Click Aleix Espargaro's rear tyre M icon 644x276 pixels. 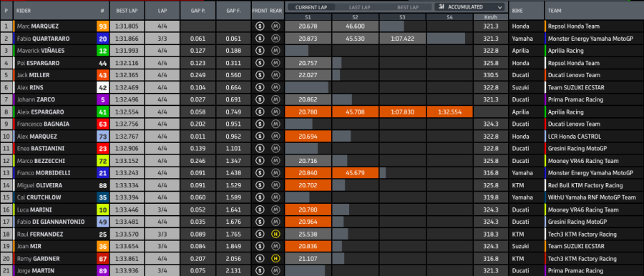pyautogui.click(x=275, y=112)
